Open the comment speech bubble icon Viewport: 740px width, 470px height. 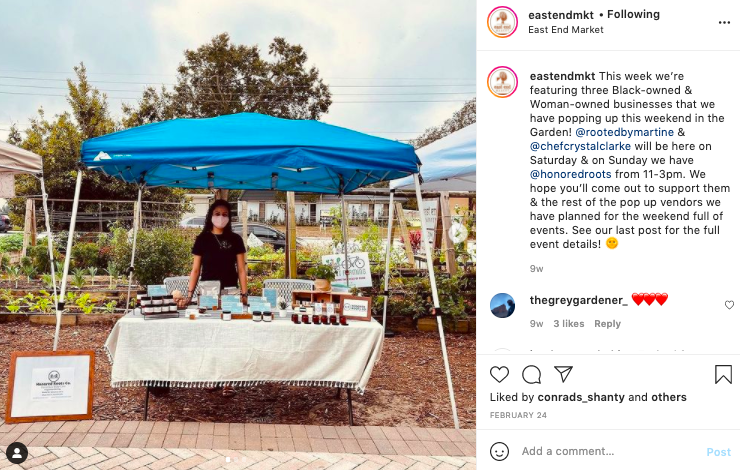click(531, 375)
